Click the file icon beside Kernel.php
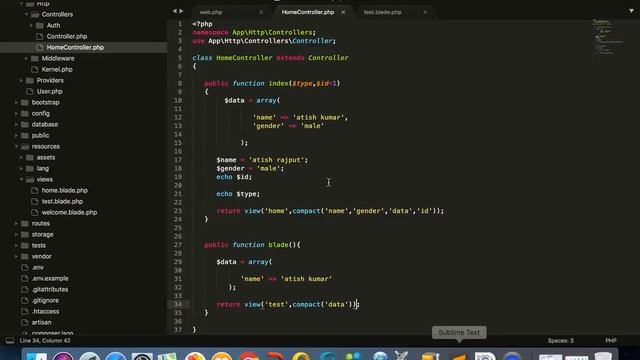Screen dimensions: 640x360 [x=35, y=69]
